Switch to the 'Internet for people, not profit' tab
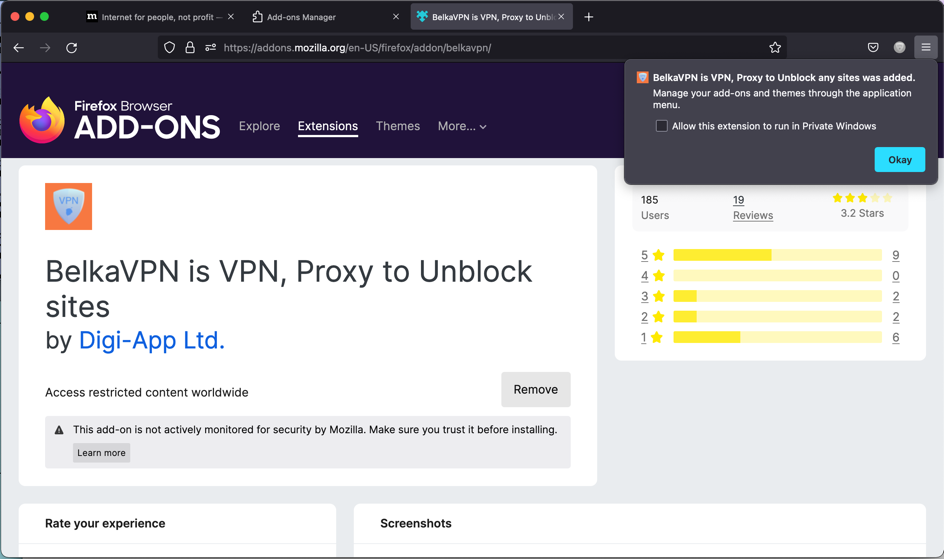The image size is (944, 559). pyautogui.click(x=161, y=17)
